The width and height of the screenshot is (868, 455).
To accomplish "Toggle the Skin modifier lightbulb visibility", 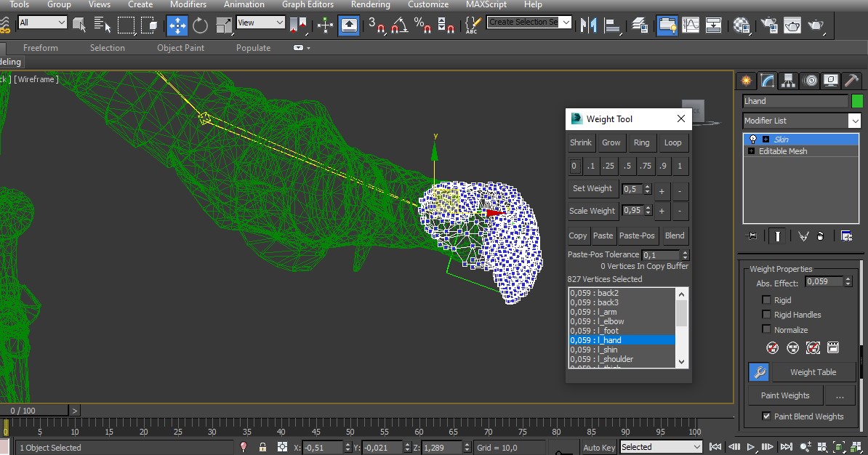I will (753, 139).
